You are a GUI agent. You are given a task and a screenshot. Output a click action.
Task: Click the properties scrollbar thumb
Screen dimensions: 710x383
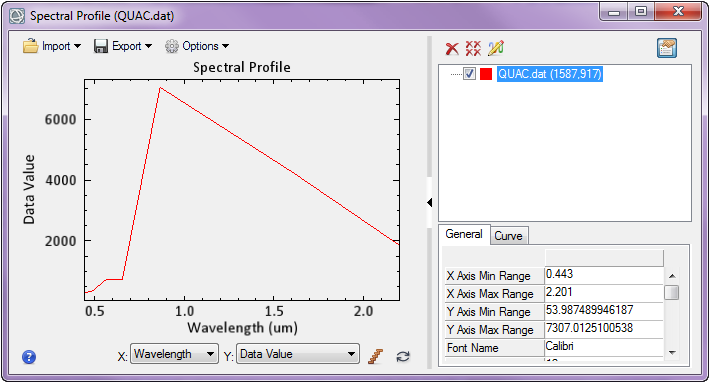672,293
